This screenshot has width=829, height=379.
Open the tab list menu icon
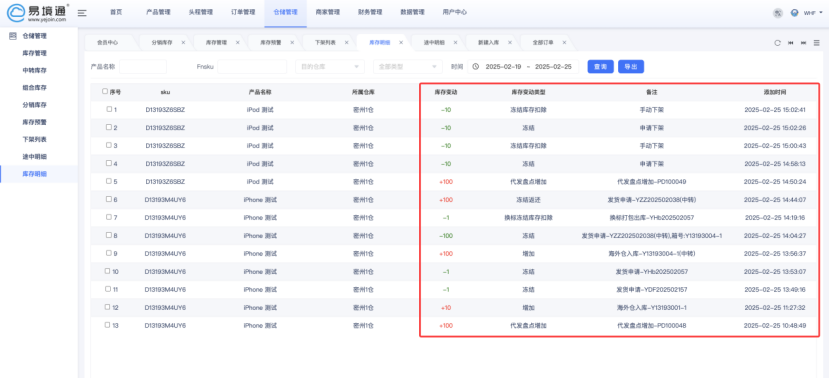[x=816, y=43]
